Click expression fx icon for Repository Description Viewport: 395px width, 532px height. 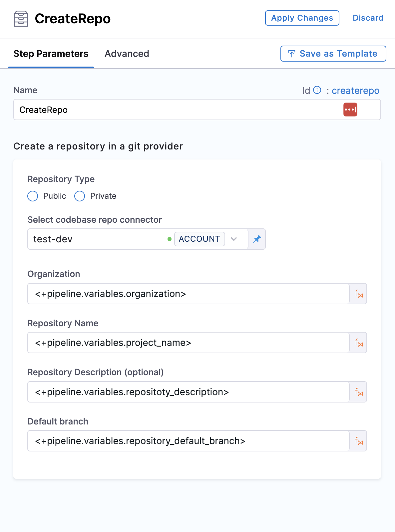tap(358, 392)
